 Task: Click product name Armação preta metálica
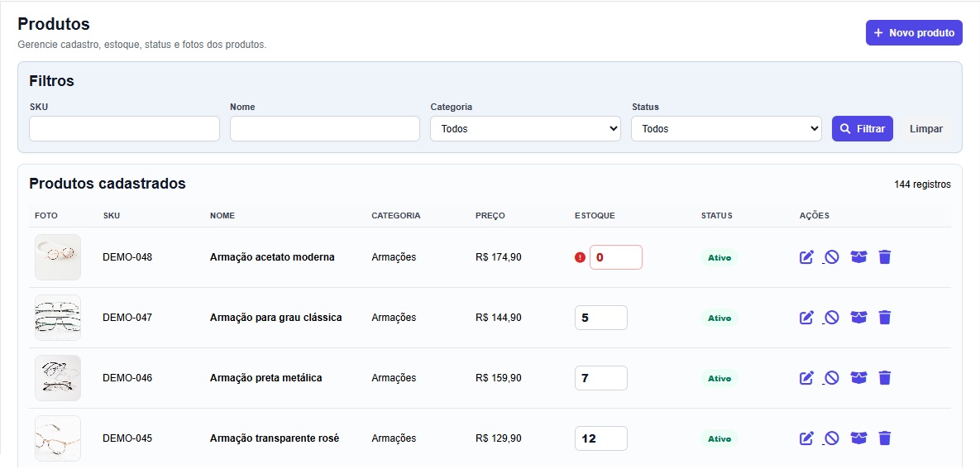[266, 378]
